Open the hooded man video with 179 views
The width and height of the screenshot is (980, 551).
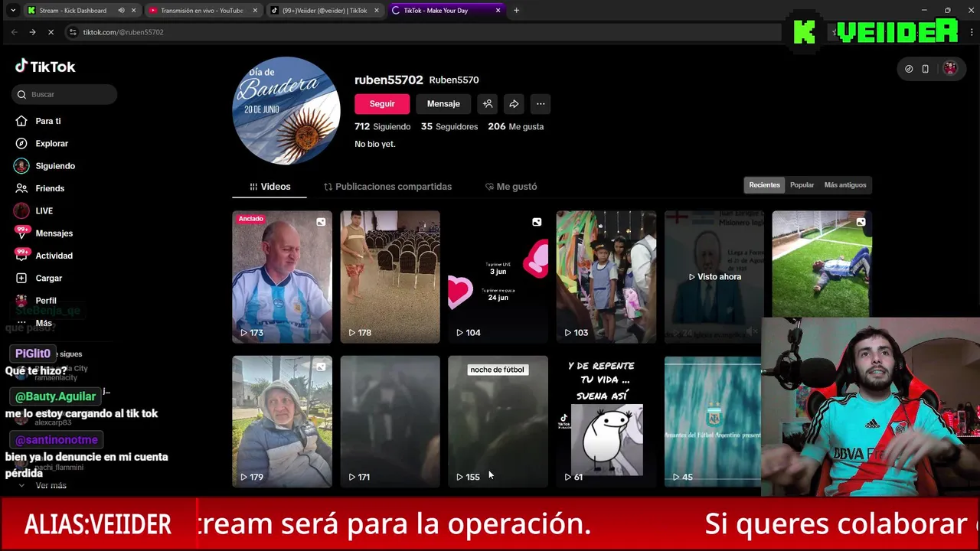(x=283, y=421)
